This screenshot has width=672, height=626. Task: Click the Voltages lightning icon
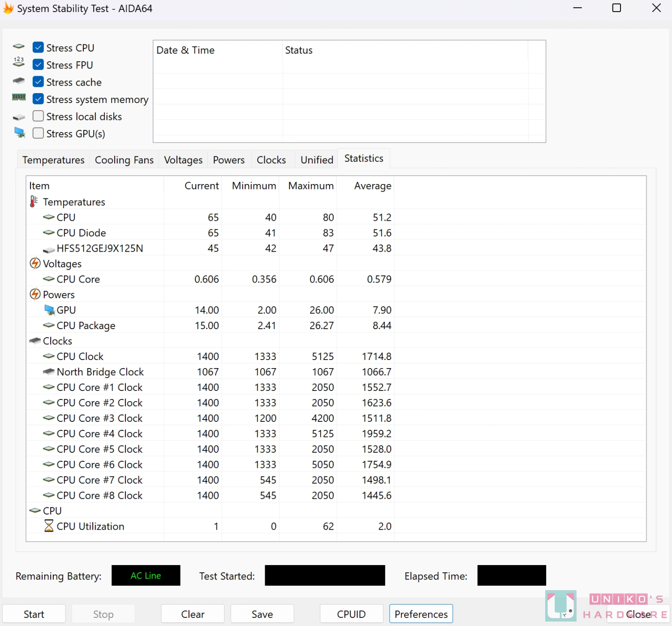[x=35, y=263]
